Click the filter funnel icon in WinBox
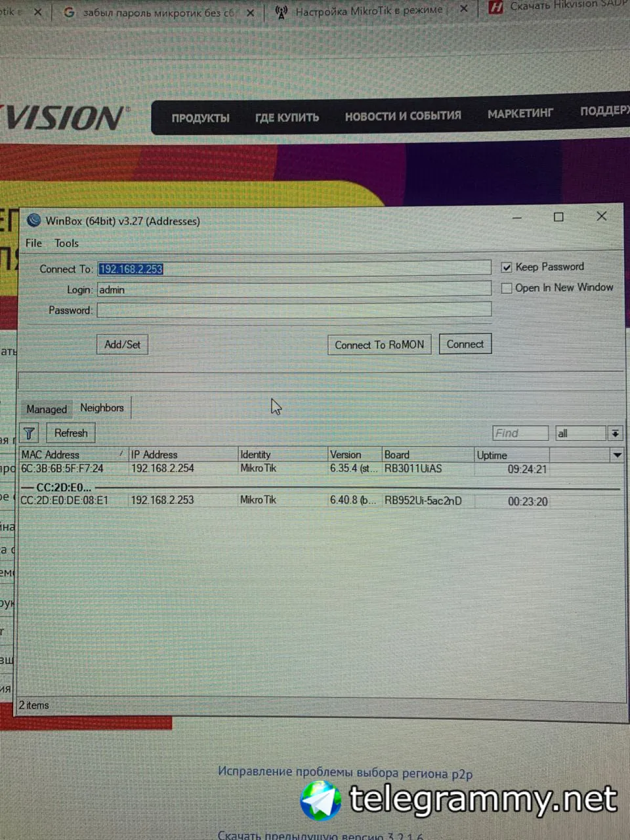 pyautogui.click(x=29, y=433)
